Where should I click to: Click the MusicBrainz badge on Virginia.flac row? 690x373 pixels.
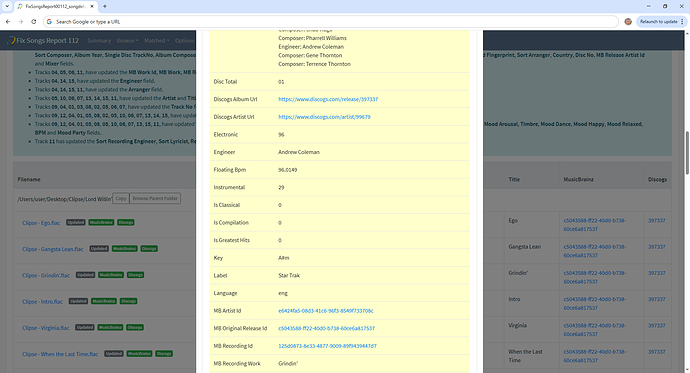coord(110,327)
